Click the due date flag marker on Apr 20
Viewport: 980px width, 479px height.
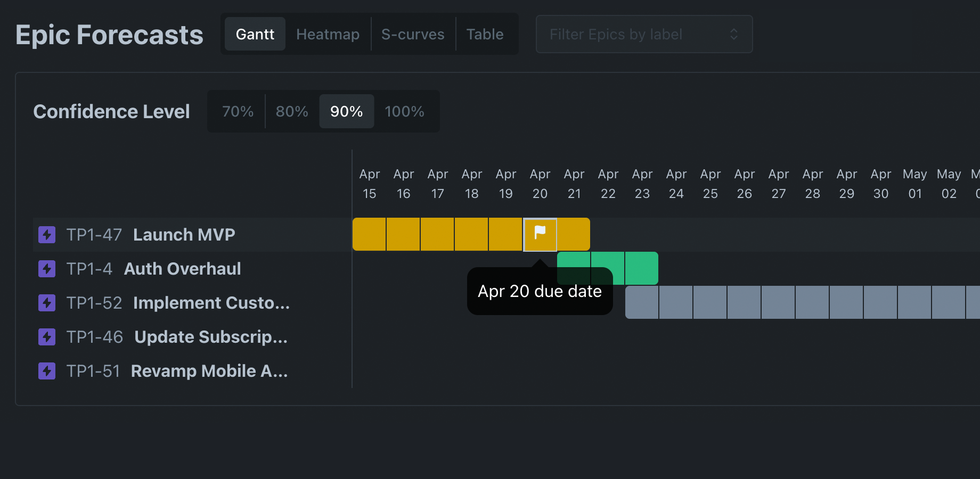540,234
